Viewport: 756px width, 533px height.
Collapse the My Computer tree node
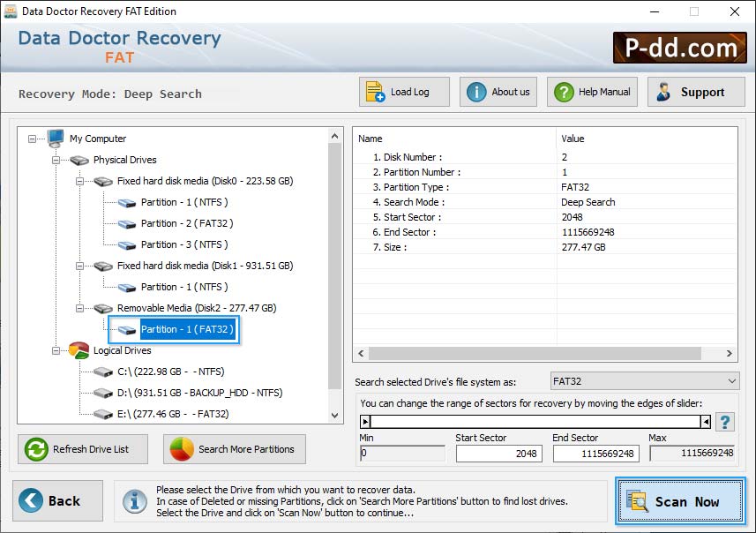pos(32,139)
